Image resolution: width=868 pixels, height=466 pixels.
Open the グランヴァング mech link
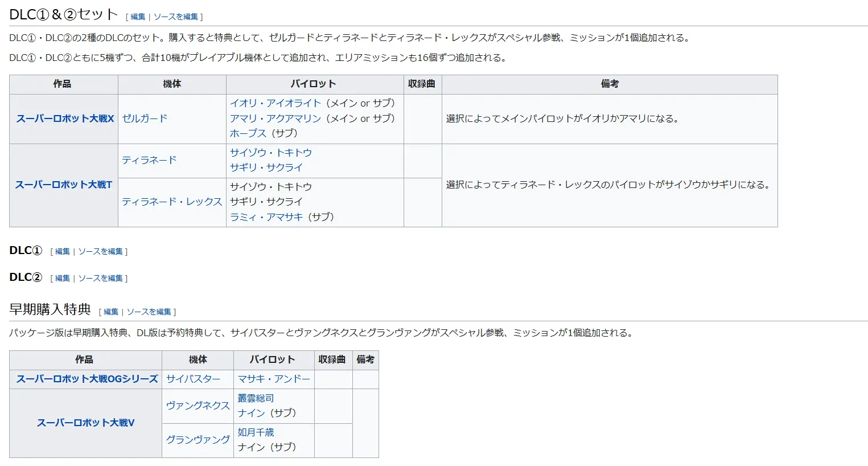coord(198,440)
